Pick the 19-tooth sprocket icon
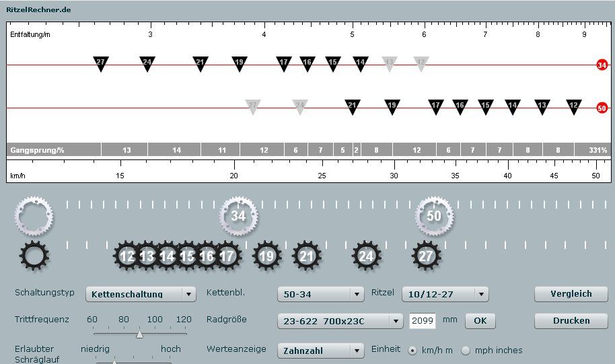The width and height of the screenshot is (615, 364). point(267,256)
